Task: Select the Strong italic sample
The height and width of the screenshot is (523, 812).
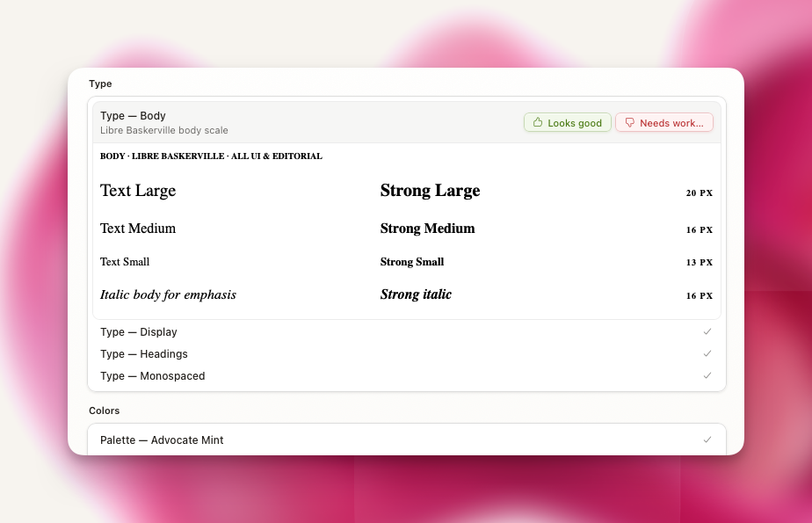Action: click(x=416, y=294)
